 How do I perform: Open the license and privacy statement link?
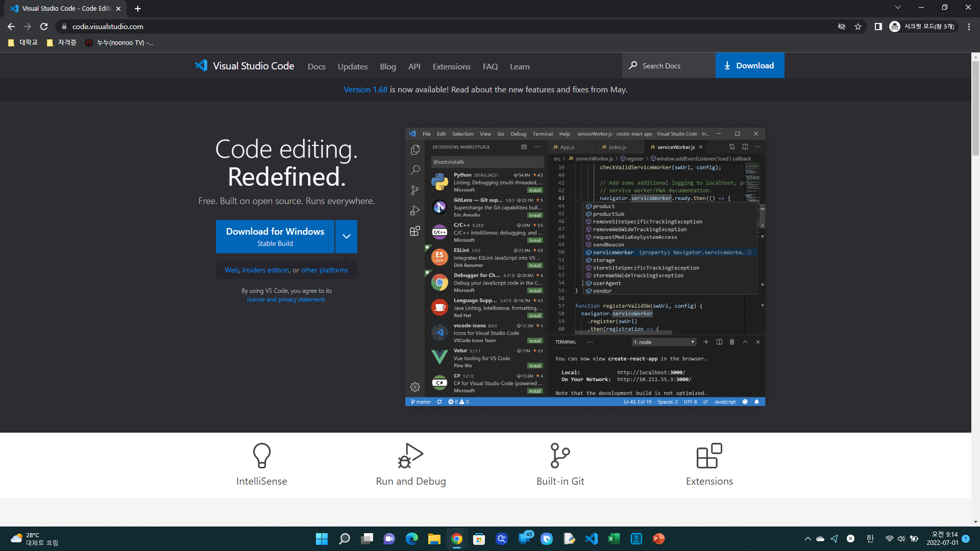tap(286, 299)
